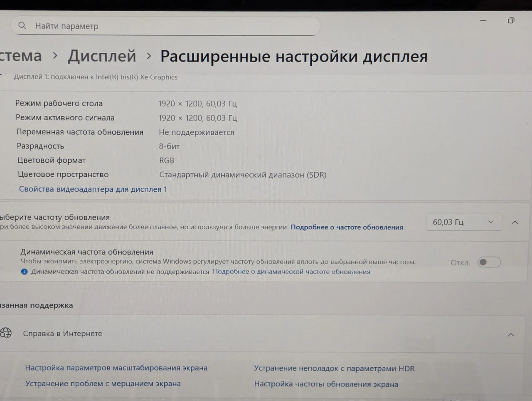Restore down the Settings window

[511, 20]
